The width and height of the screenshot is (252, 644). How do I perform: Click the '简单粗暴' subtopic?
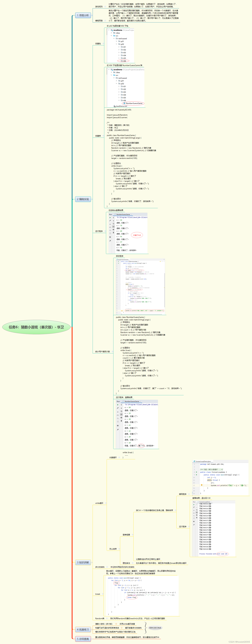(126, 534)
